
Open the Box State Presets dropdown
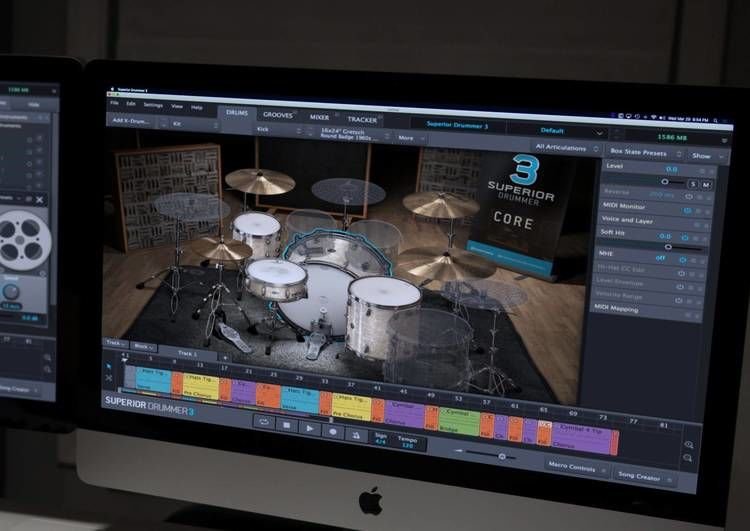coord(643,153)
